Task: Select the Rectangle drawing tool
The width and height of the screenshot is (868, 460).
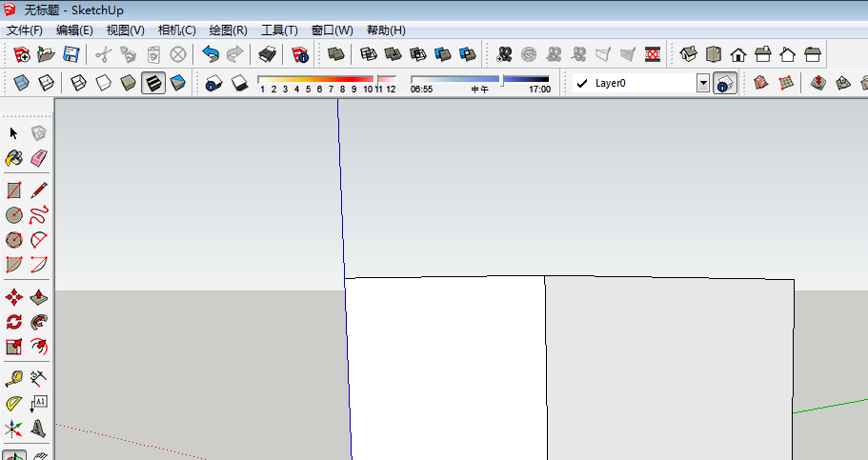Action: point(14,190)
